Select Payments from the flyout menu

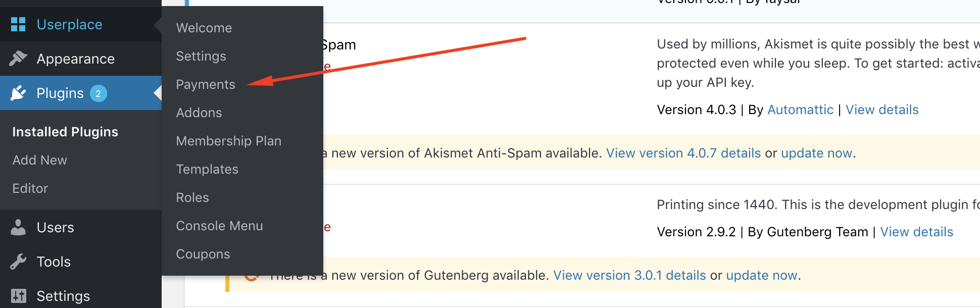pyautogui.click(x=206, y=84)
